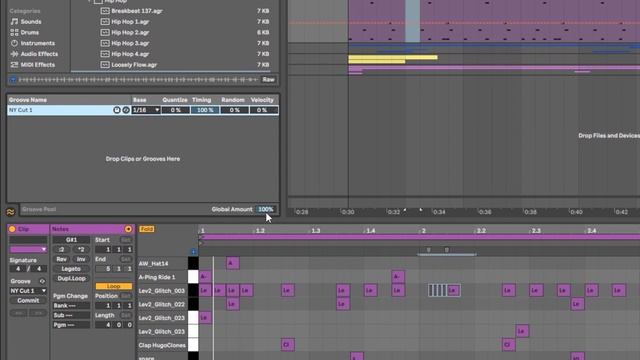The height and width of the screenshot is (360, 640).
Task: Click the 1.3 marker in the beat ruler
Action: [316, 231]
